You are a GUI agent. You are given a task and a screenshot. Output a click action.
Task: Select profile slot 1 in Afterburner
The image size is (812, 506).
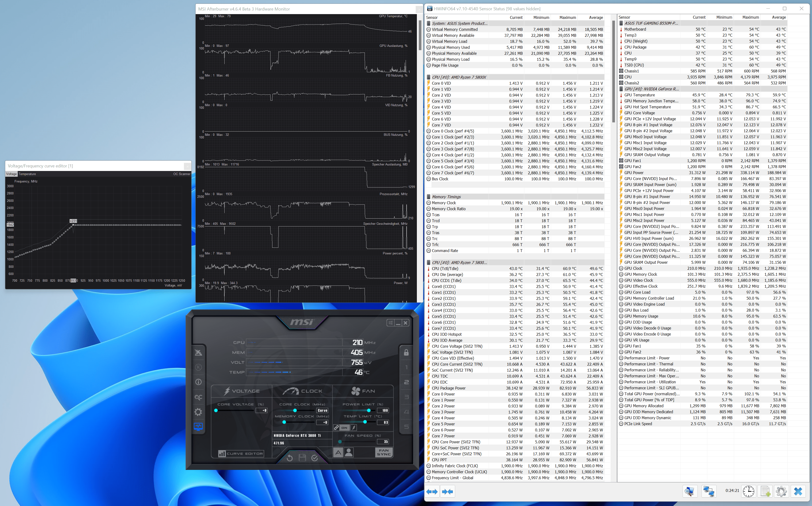tap(406, 367)
